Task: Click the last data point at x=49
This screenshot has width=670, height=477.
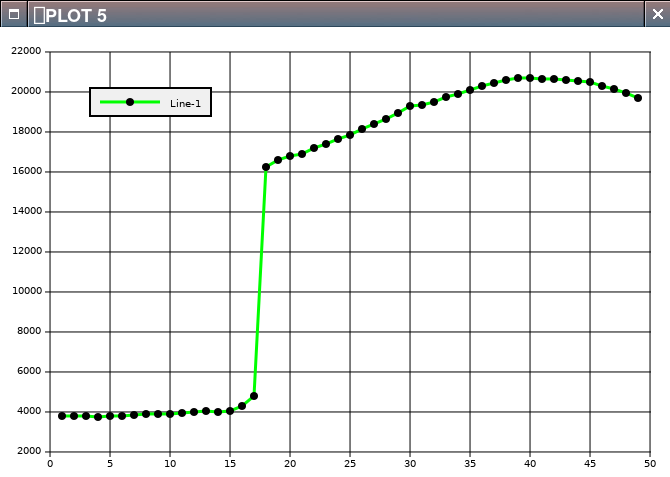Action: (638, 98)
